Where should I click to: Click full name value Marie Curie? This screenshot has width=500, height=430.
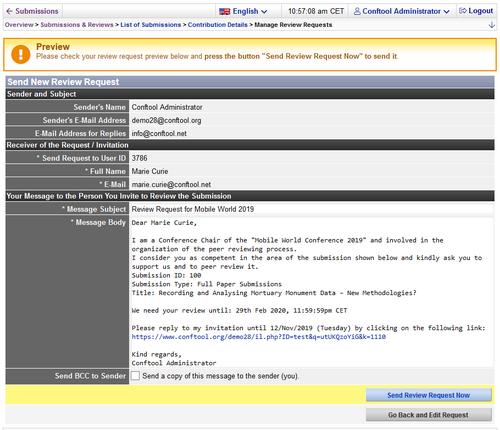150,171
